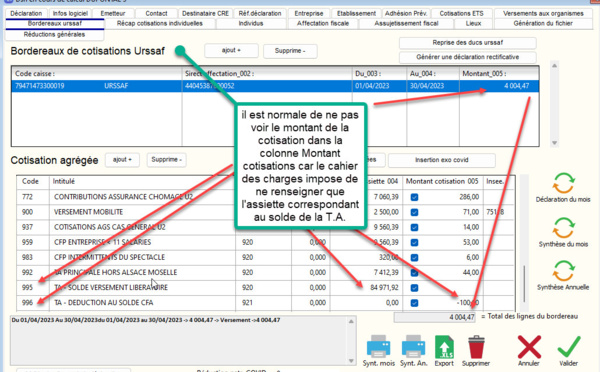Click cotisation table vertical scrollbar thumb

(524, 284)
